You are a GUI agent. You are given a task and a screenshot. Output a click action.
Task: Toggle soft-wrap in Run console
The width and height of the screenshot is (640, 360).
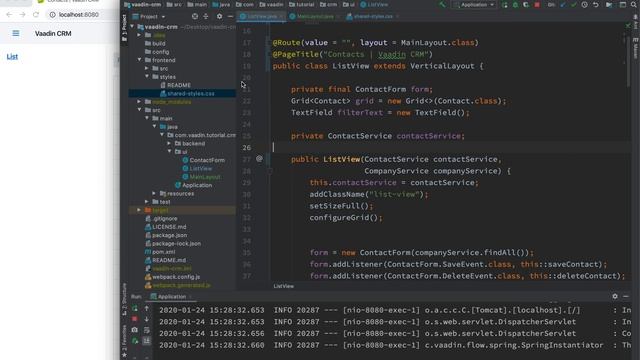tap(147, 330)
